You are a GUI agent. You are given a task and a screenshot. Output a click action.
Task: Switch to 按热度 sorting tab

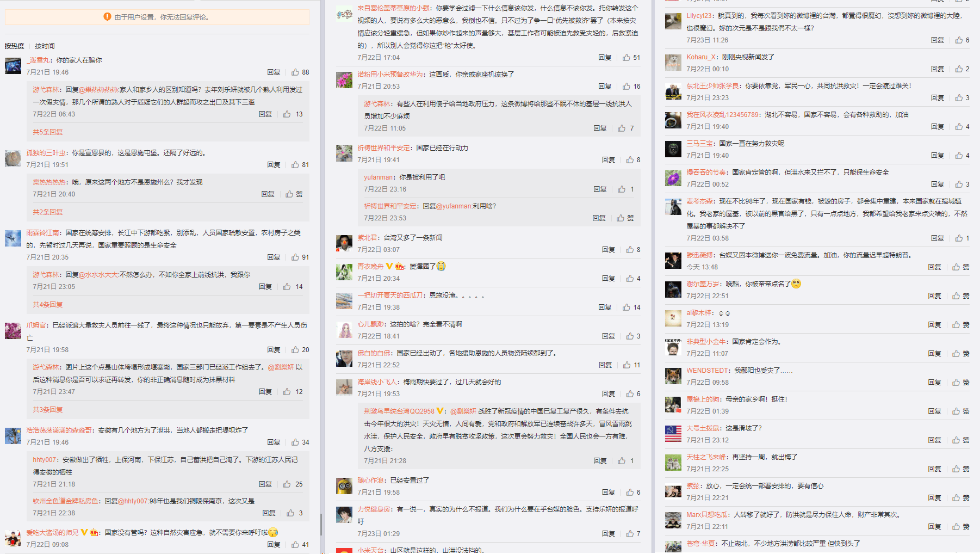(15, 46)
